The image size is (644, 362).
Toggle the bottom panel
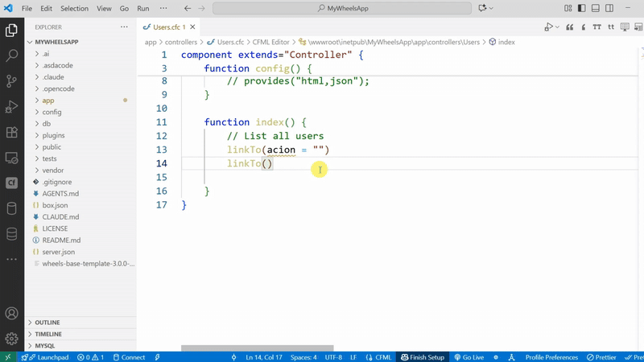(x=596, y=8)
